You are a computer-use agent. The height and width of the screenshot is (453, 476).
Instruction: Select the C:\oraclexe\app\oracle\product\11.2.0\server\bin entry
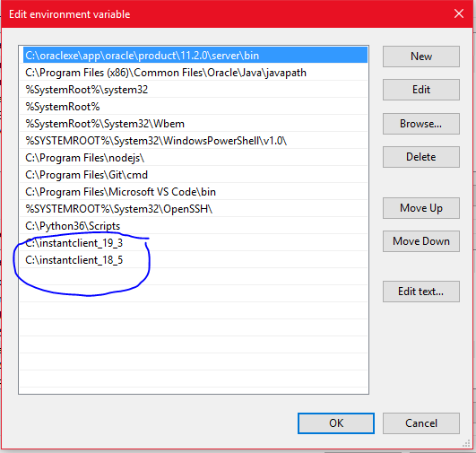pos(195,56)
